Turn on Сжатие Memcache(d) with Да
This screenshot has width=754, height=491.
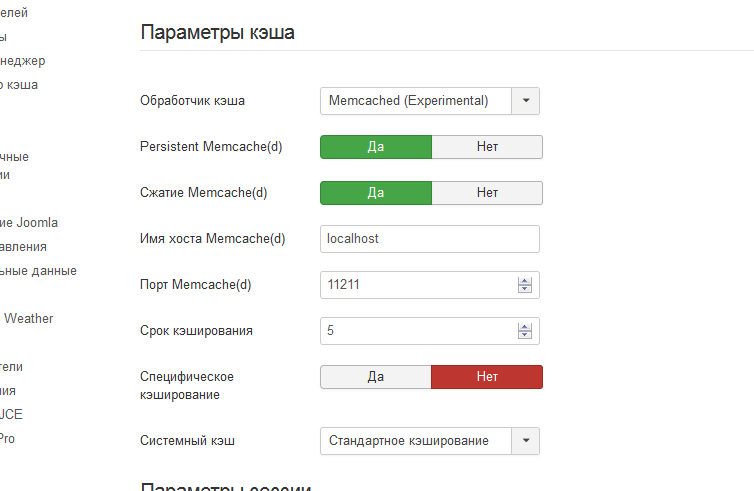[x=376, y=193]
